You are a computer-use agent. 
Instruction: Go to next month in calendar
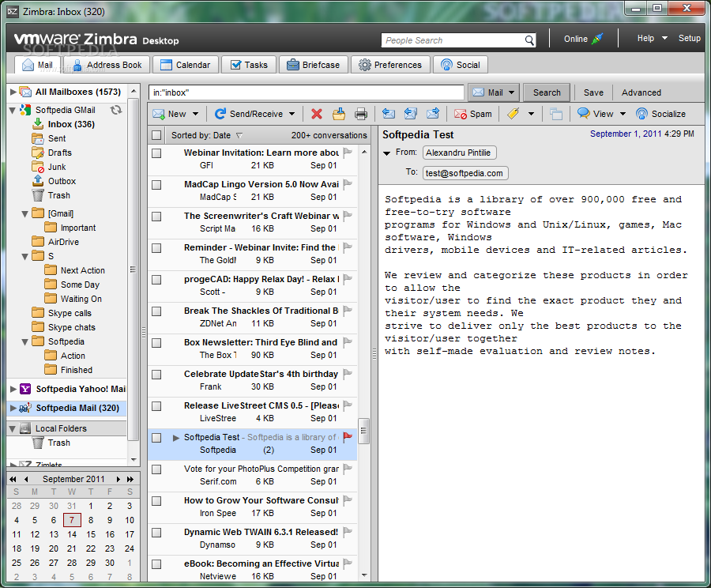(118, 479)
